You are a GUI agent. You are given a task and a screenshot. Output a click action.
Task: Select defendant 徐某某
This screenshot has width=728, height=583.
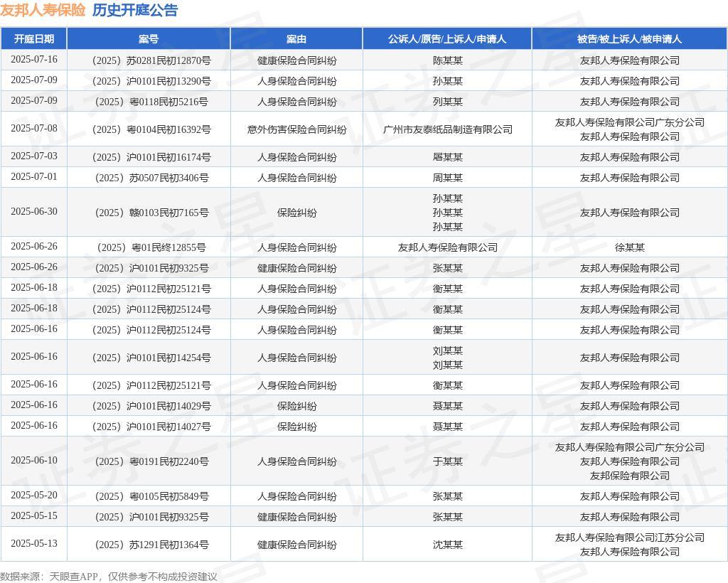pyautogui.click(x=630, y=247)
